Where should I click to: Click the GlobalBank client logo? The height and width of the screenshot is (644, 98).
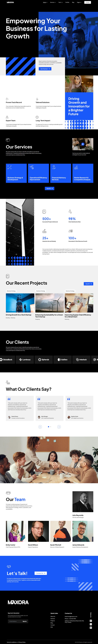click(6, 359)
